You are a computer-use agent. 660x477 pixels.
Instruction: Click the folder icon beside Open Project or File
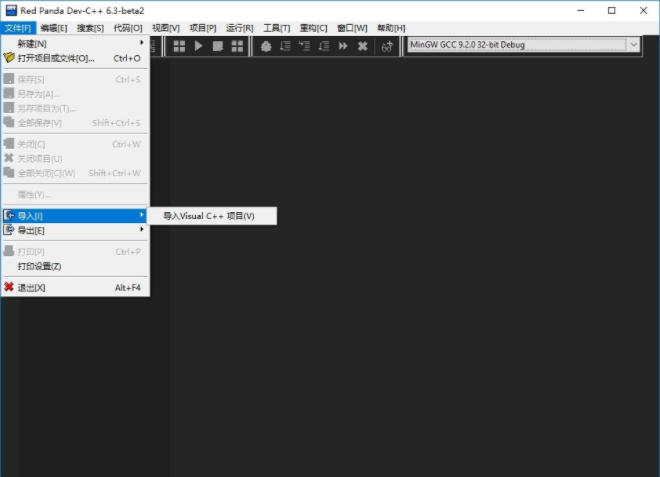click(9, 58)
